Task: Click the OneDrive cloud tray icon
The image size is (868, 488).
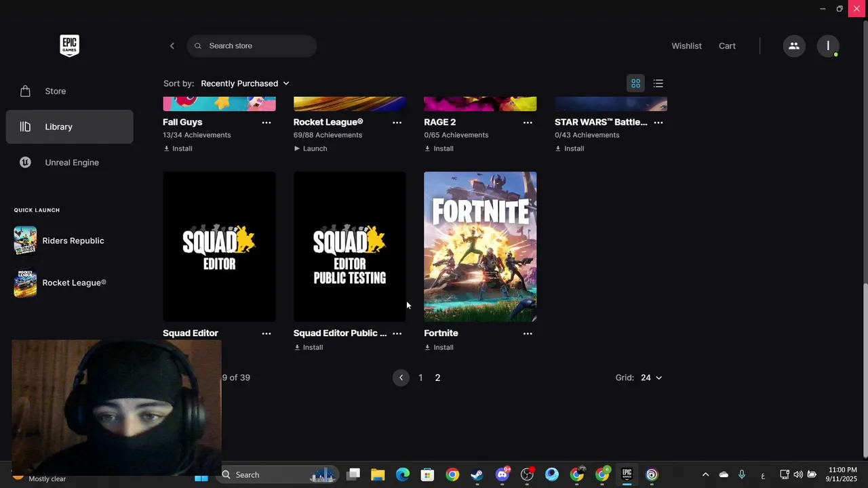Action: coord(724,474)
